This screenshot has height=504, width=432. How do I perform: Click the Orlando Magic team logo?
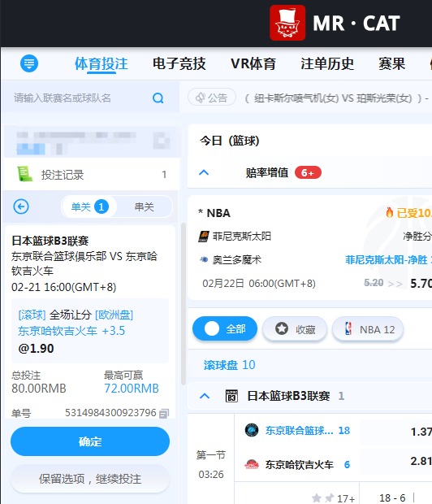click(204, 259)
